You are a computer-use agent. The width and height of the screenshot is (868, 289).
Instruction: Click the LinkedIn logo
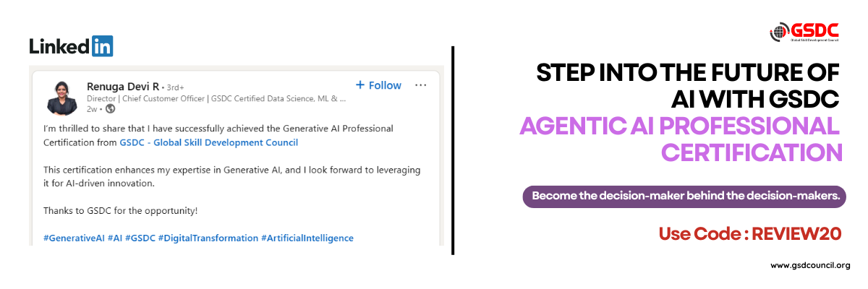pos(71,46)
